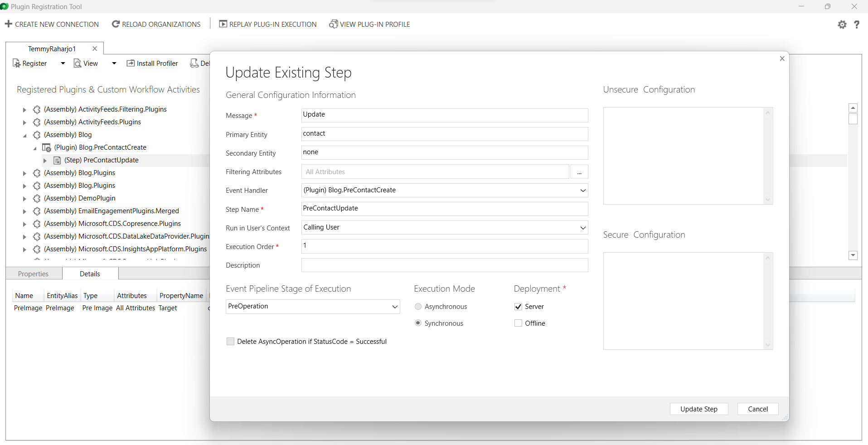The height and width of the screenshot is (445, 868).
Task: Click the Register toolbar icon
Action: [16, 64]
